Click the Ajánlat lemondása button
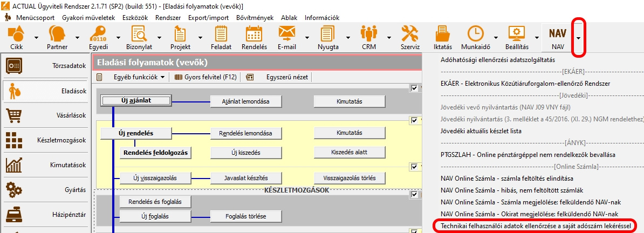644x233 pixels. click(246, 101)
